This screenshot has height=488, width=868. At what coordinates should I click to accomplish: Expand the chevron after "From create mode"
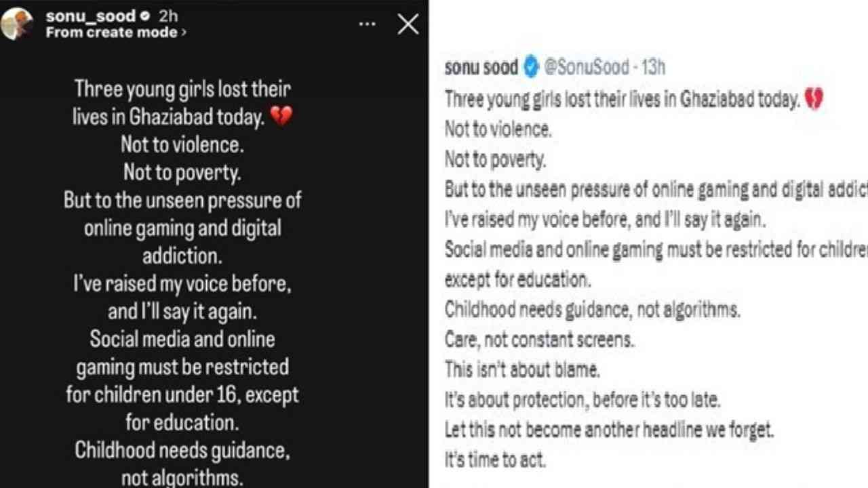pyautogui.click(x=184, y=32)
